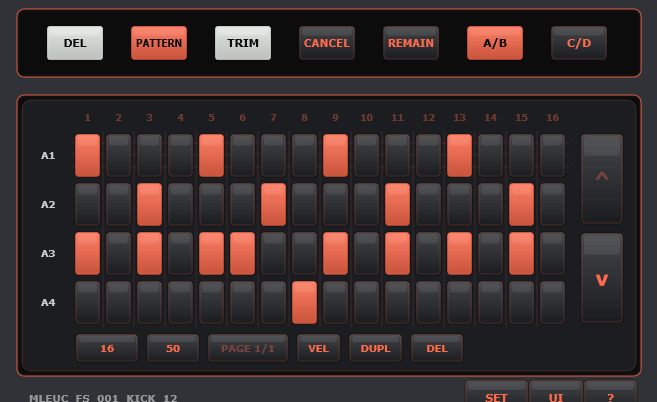This screenshot has height=402, width=657.
Task: Click the CANCEL button
Action: [x=327, y=43]
